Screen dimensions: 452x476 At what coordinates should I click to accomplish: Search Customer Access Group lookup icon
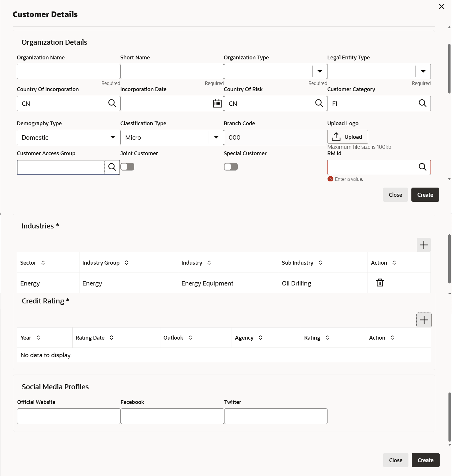click(112, 167)
